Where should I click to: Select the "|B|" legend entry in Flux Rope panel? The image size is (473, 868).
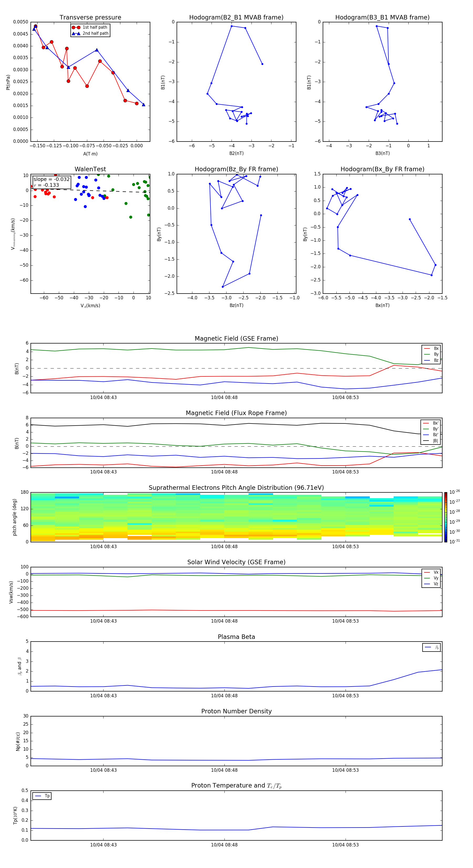[431, 441]
